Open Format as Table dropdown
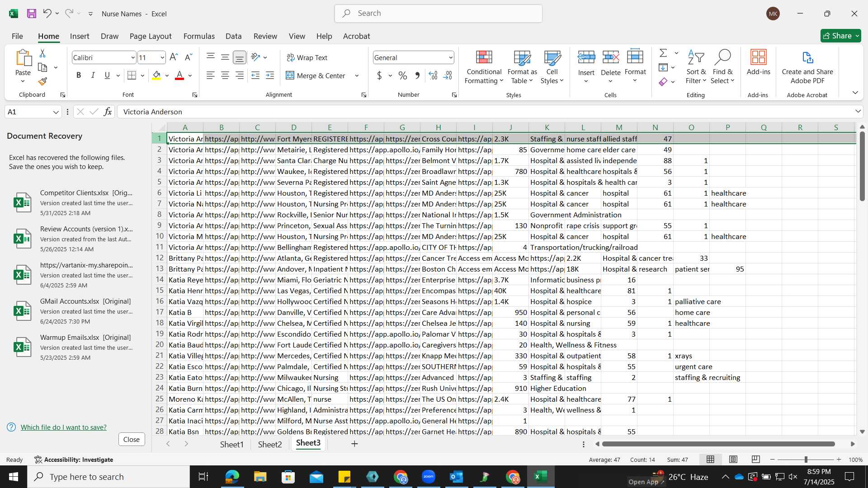The width and height of the screenshot is (868, 488). (522, 67)
